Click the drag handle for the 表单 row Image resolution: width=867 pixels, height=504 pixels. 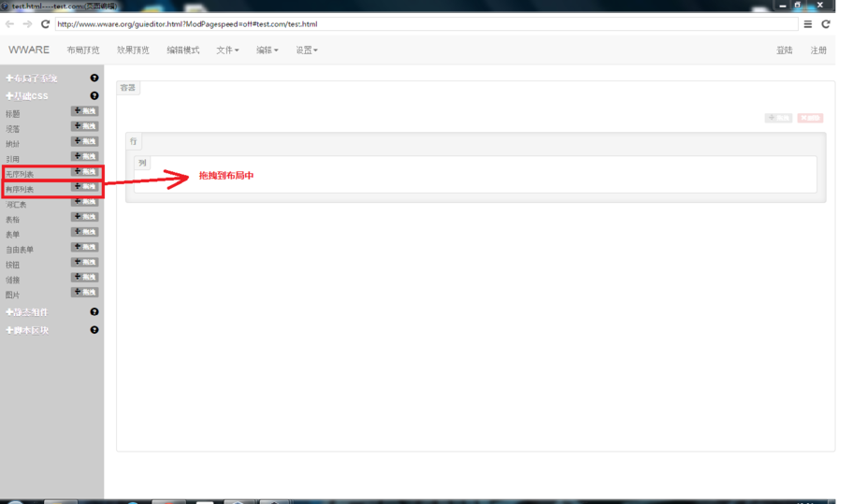pos(84,232)
